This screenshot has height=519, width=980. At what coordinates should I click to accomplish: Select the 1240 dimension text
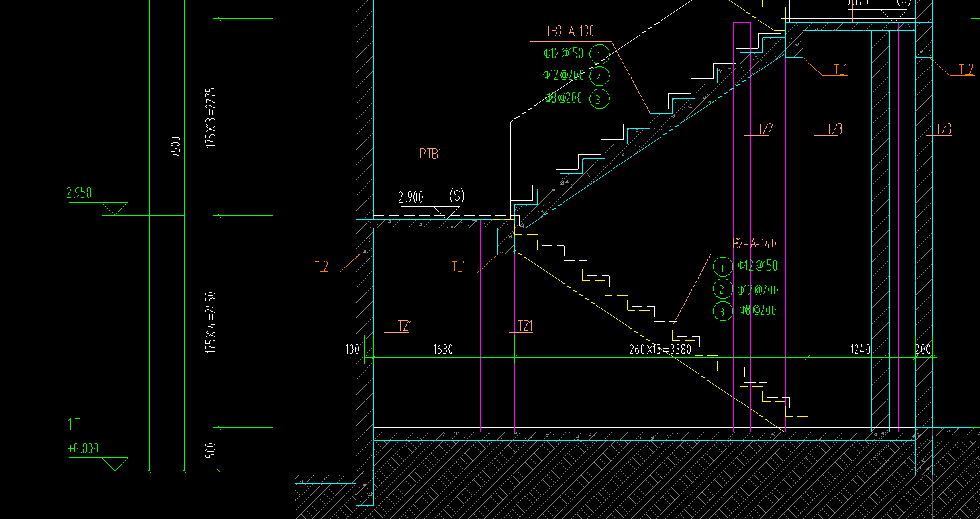[x=859, y=350]
